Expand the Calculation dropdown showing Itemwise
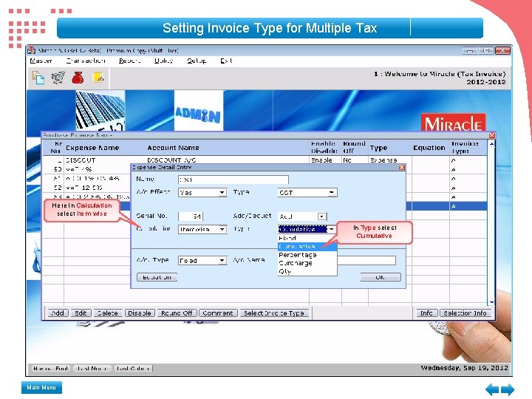Screen dimensions: 532x399 222,229
